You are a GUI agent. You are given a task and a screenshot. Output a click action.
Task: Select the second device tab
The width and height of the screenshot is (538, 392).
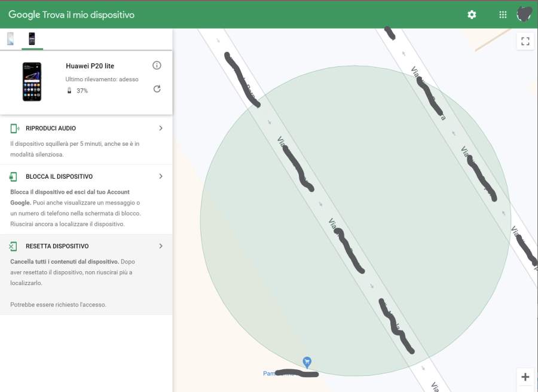32,39
